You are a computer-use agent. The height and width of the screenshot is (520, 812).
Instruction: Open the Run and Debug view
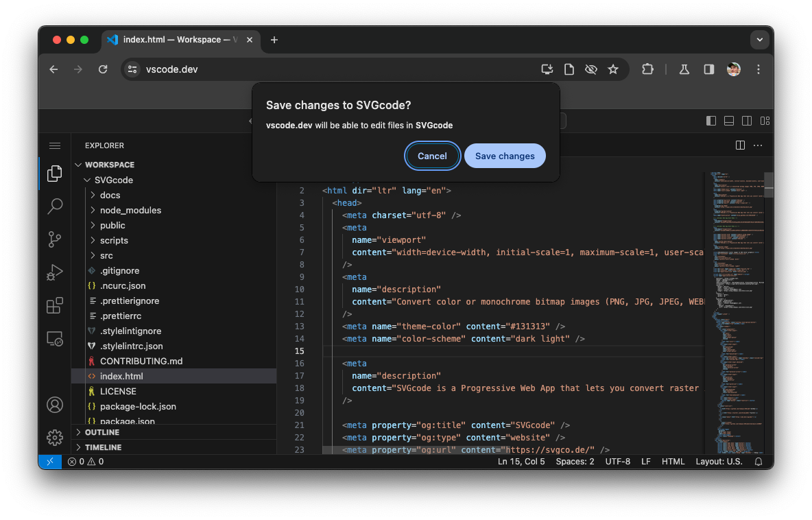(55, 272)
